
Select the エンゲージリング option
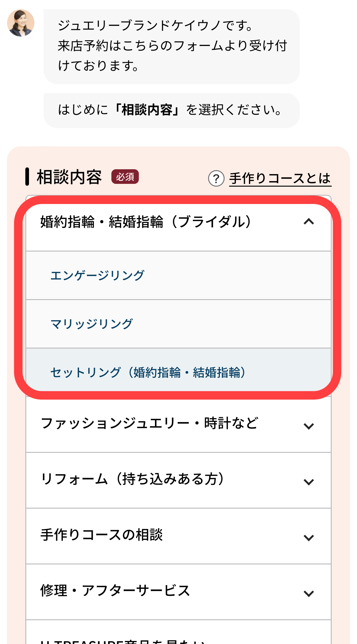coord(179,275)
